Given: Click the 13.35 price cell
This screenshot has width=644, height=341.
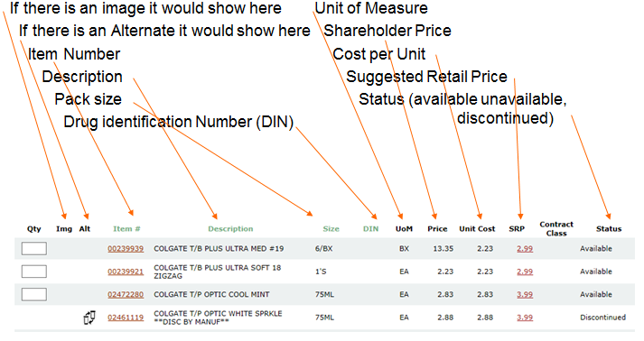Looking at the screenshot, I should (443, 249).
